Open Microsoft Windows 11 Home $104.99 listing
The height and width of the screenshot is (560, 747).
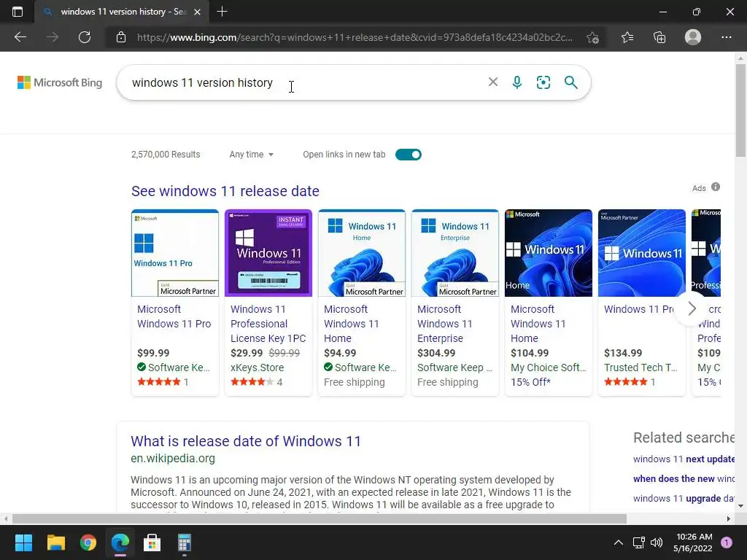pyautogui.click(x=538, y=324)
